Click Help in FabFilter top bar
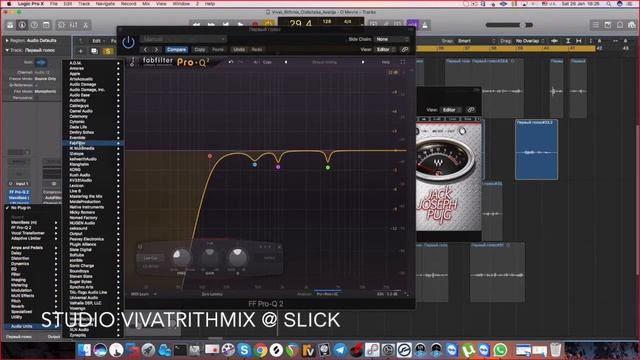Screen dimensions: 640x360 pos(385,62)
